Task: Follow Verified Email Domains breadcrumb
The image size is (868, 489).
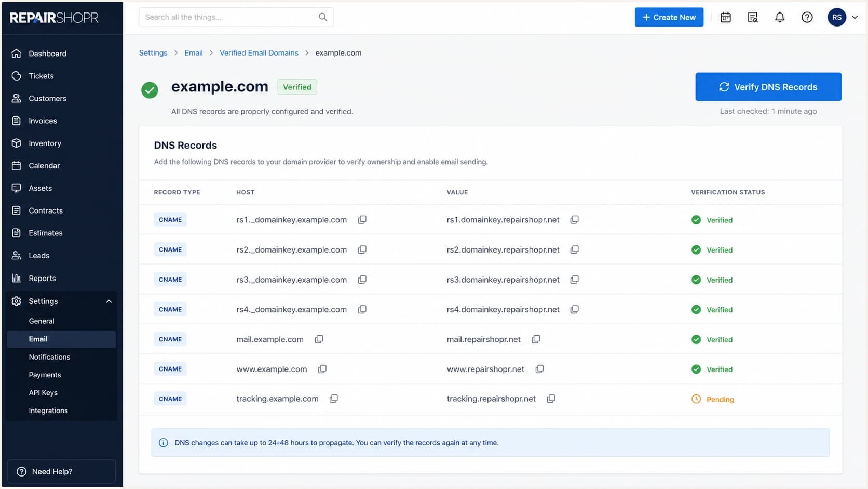Action: pyautogui.click(x=259, y=53)
